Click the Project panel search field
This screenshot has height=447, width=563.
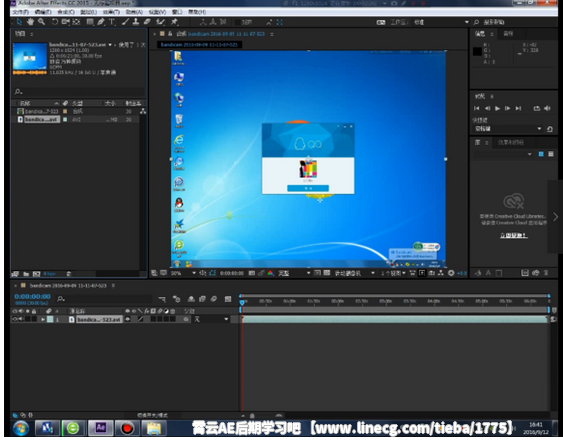pos(79,92)
